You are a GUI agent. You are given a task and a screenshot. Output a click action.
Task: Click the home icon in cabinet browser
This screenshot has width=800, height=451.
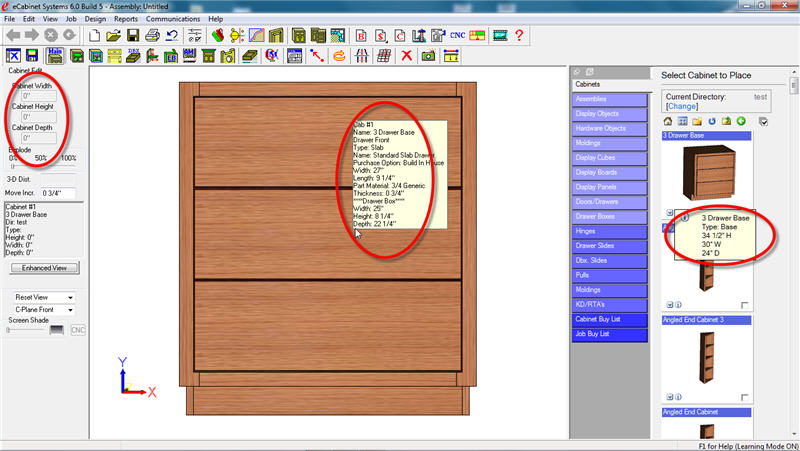tap(668, 121)
